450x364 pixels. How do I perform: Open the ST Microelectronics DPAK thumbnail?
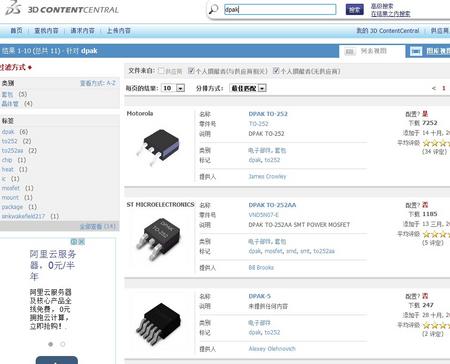(x=159, y=239)
